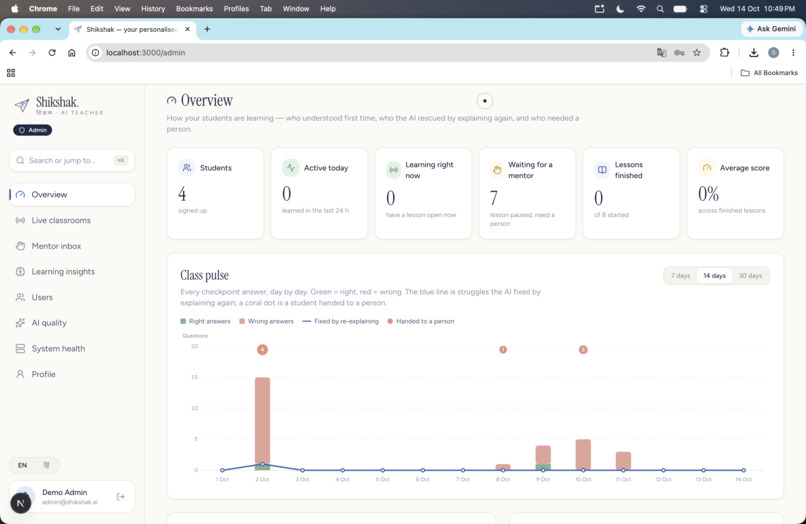Go back in browser history
The height and width of the screenshot is (524, 806).
(x=13, y=52)
